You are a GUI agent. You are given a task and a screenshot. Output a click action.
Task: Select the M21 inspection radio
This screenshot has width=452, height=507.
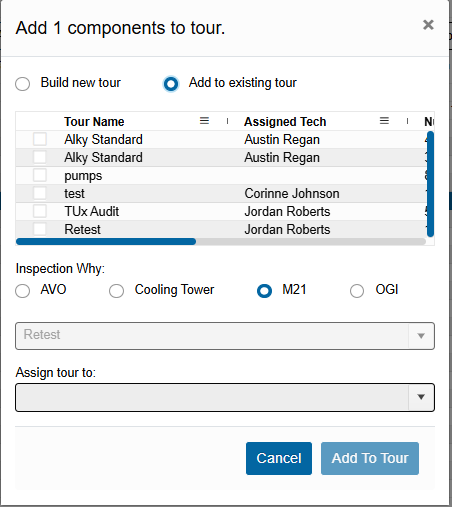pos(264,291)
